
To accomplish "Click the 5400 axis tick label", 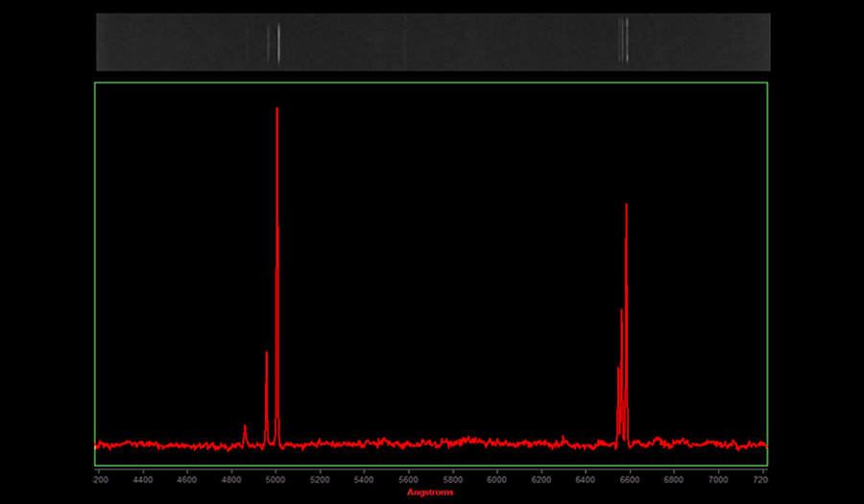I will click(364, 478).
